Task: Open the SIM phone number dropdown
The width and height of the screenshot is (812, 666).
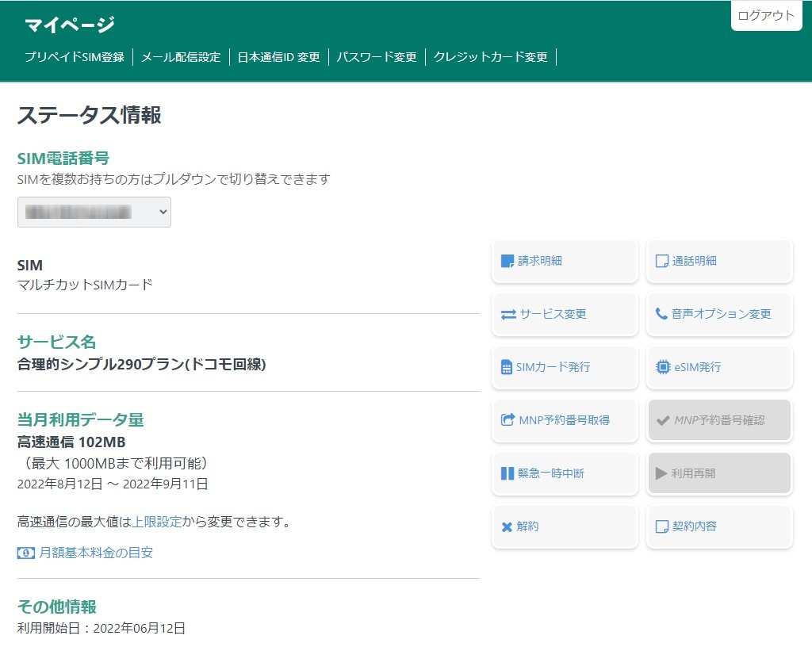Action: point(94,212)
